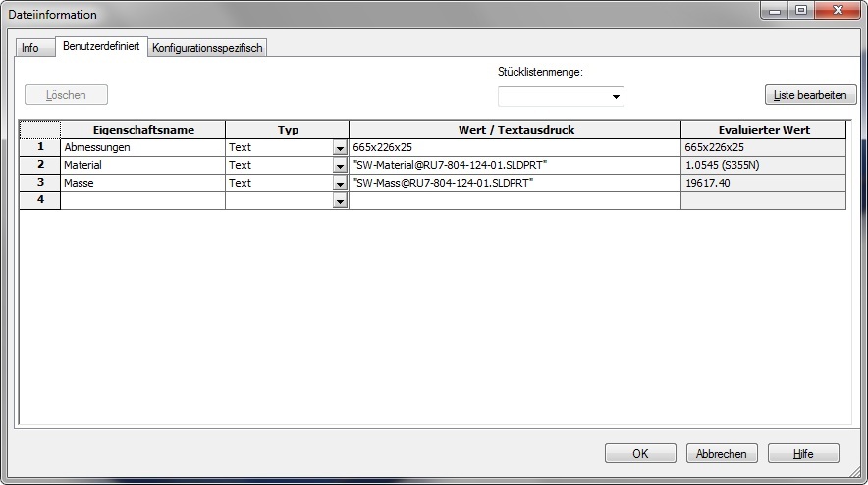This screenshot has width=868, height=485.
Task: Click Text type cell in Abmessungen row
Action: coord(280,148)
